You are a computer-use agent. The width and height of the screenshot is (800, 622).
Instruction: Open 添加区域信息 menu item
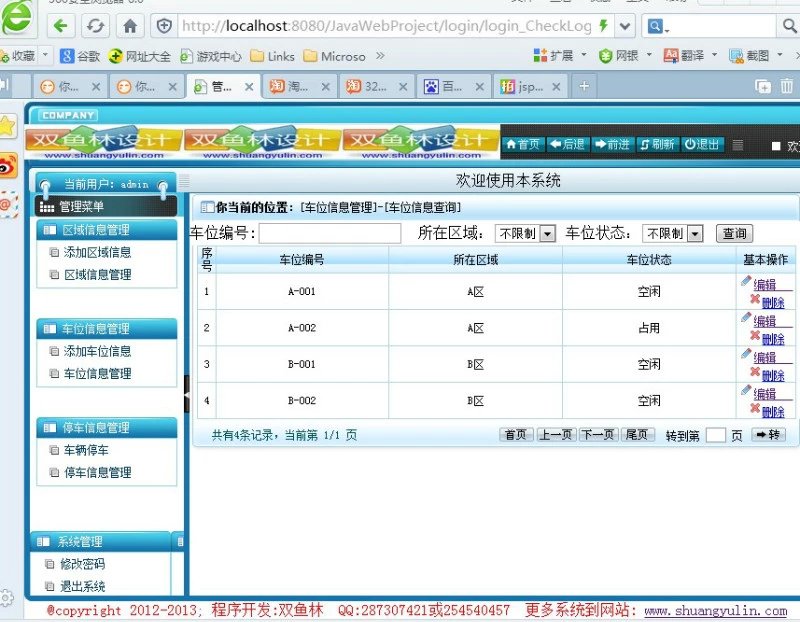[97, 252]
